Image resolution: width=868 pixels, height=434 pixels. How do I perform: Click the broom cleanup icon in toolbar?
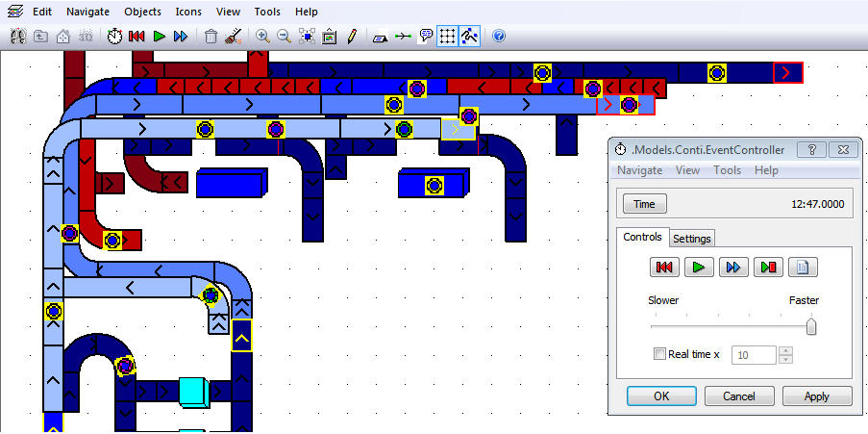(233, 37)
